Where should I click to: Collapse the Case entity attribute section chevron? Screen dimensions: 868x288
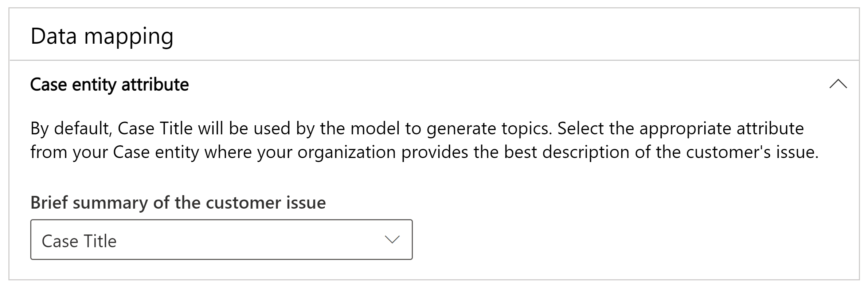point(838,84)
